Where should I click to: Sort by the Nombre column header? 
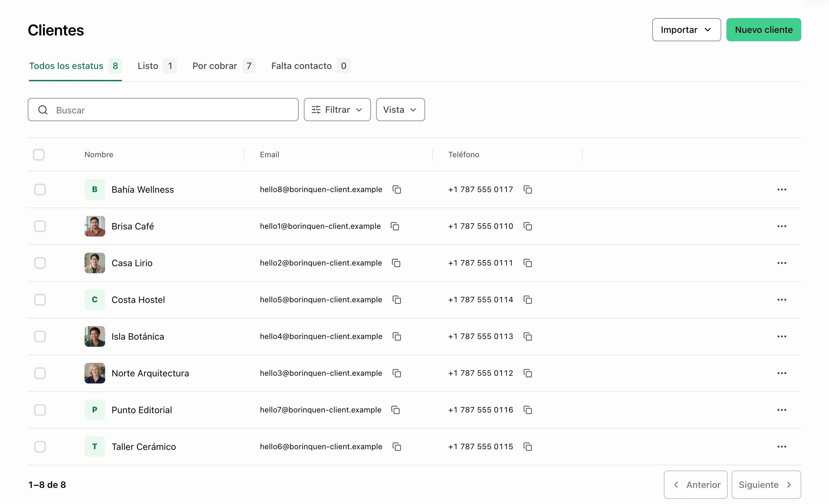[99, 155]
